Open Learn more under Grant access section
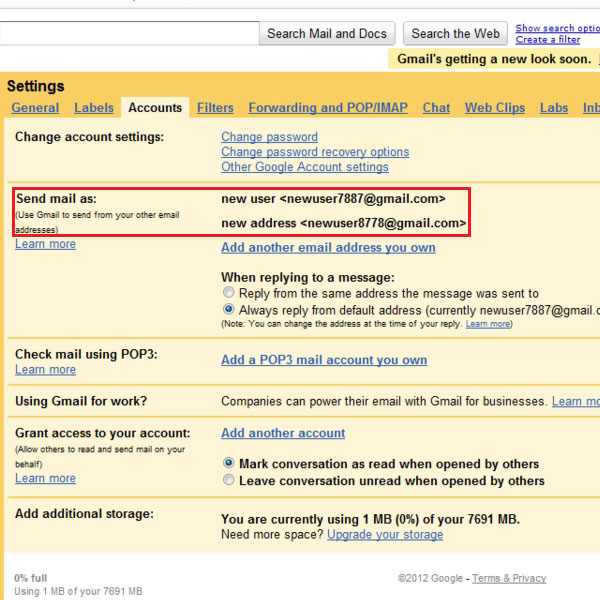Image resolution: width=600 pixels, height=600 pixels. (x=46, y=478)
